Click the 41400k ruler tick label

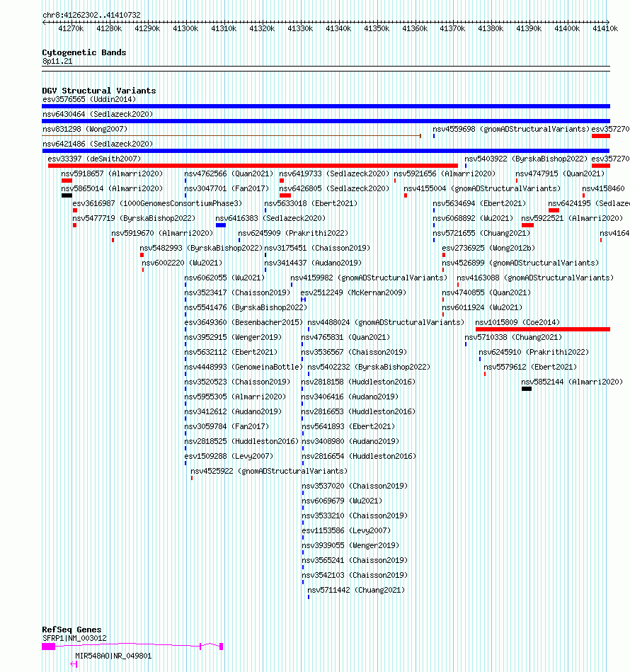567,29
